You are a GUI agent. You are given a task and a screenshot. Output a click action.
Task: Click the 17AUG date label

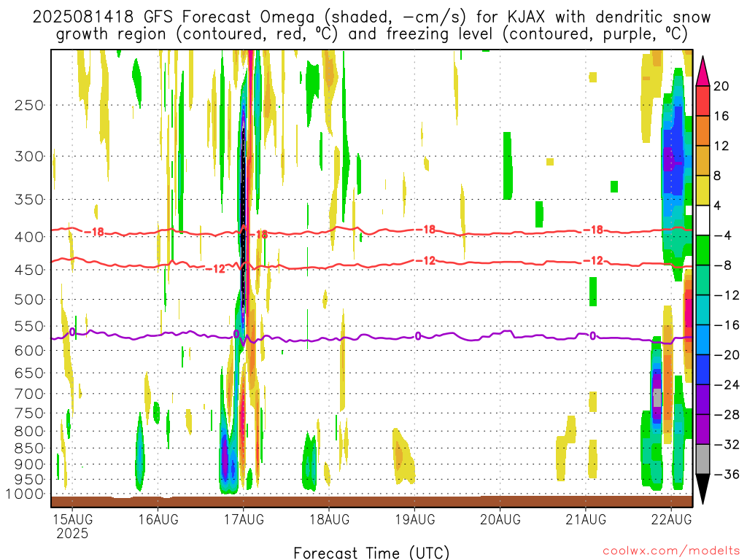click(x=244, y=519)
